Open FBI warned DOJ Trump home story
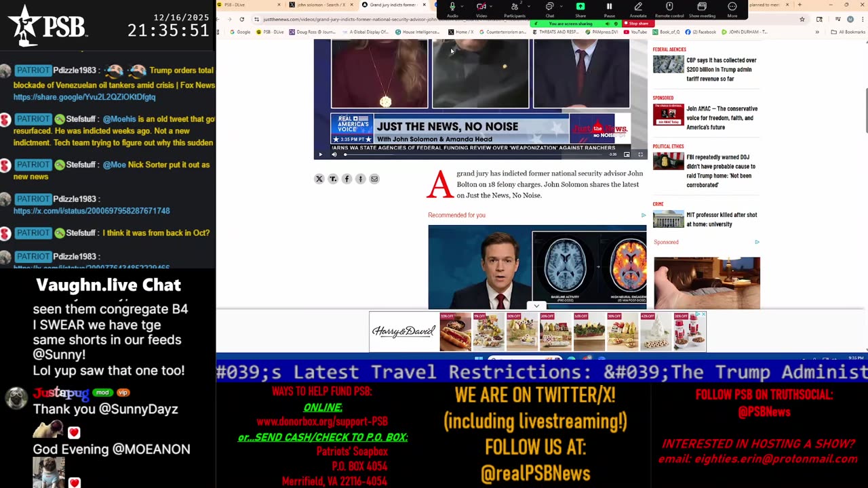868x488 pixels. 720,171
